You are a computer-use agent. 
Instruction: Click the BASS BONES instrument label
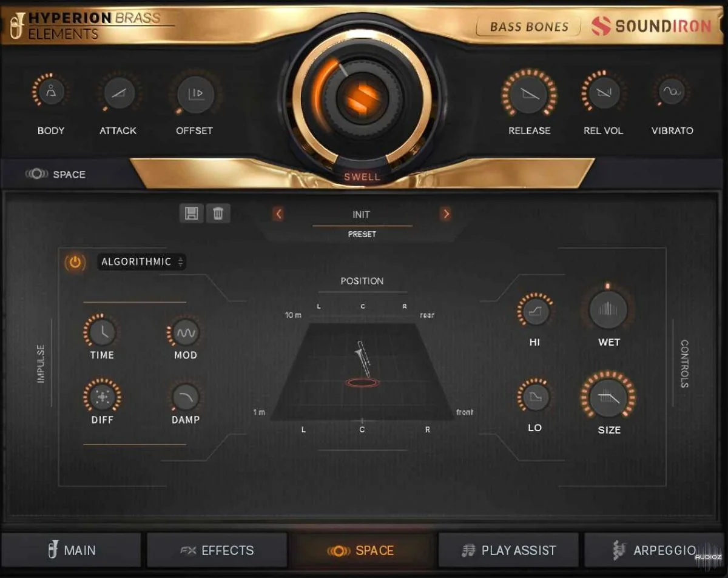pyautogui.click(x=529, y=27)
